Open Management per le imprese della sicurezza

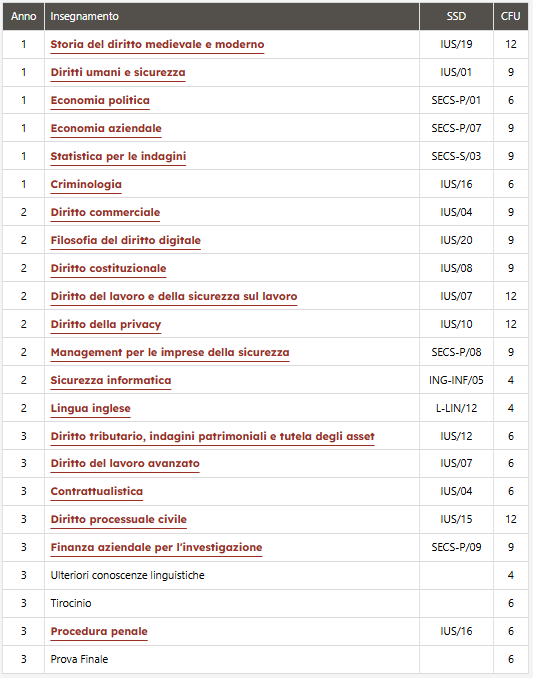(x=170, y=353)
